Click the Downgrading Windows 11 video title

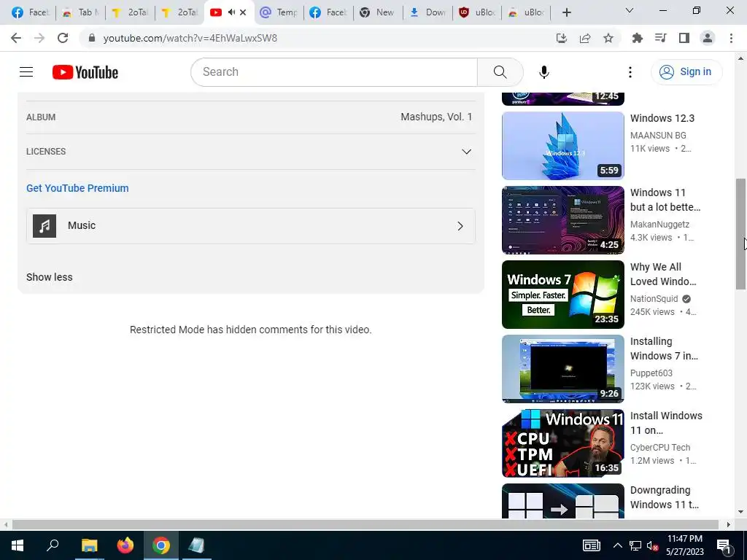pyautogui.click(x=664, y=497)
